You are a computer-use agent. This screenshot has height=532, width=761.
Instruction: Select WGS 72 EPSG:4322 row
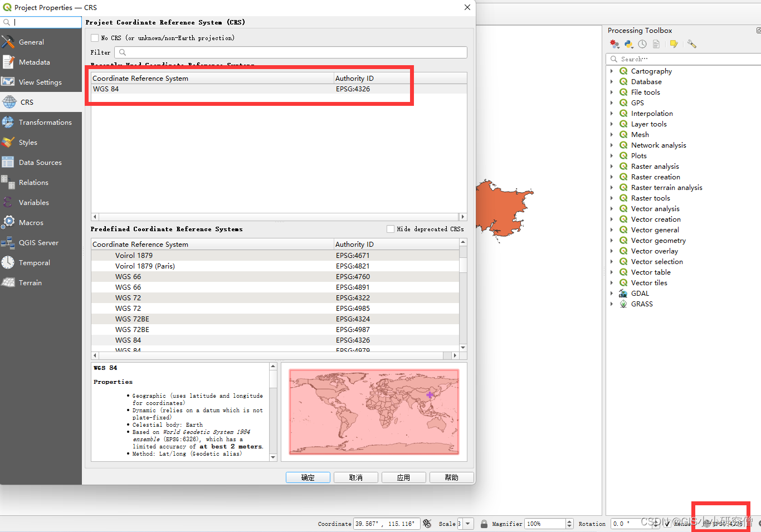coord(275,298)
